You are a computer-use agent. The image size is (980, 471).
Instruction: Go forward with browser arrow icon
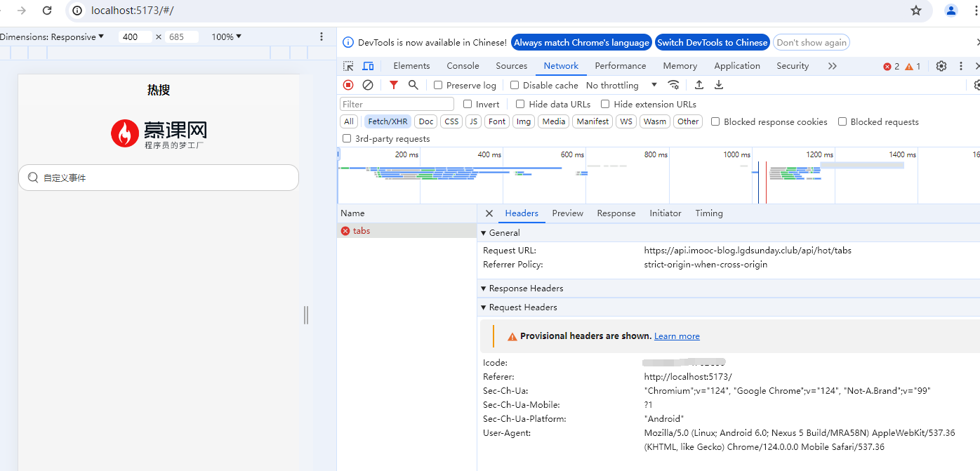pos(21,11)
